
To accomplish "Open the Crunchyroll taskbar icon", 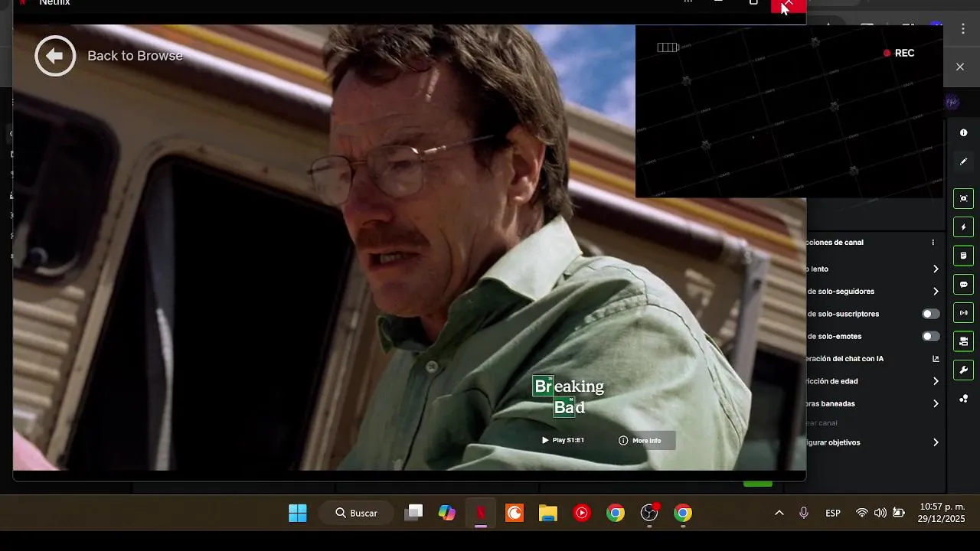I will tap(514, 513).
